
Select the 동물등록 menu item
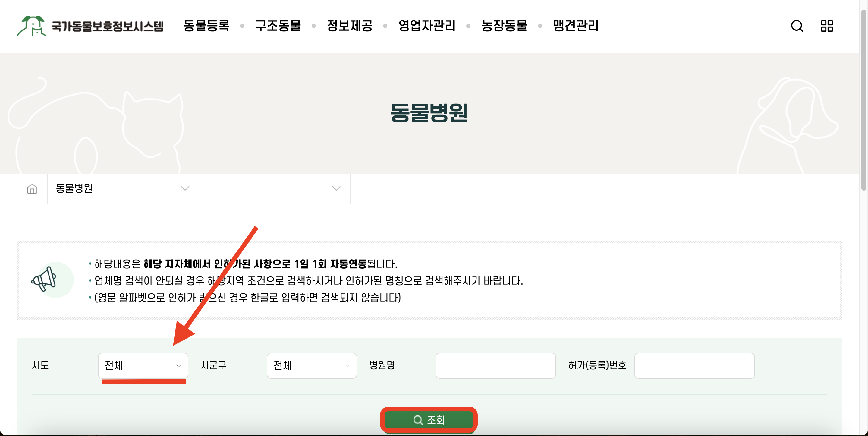[206, 26]
